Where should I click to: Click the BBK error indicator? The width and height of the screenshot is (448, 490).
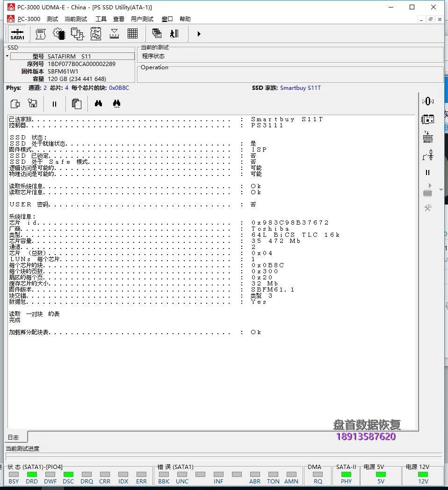coord(164,475)
